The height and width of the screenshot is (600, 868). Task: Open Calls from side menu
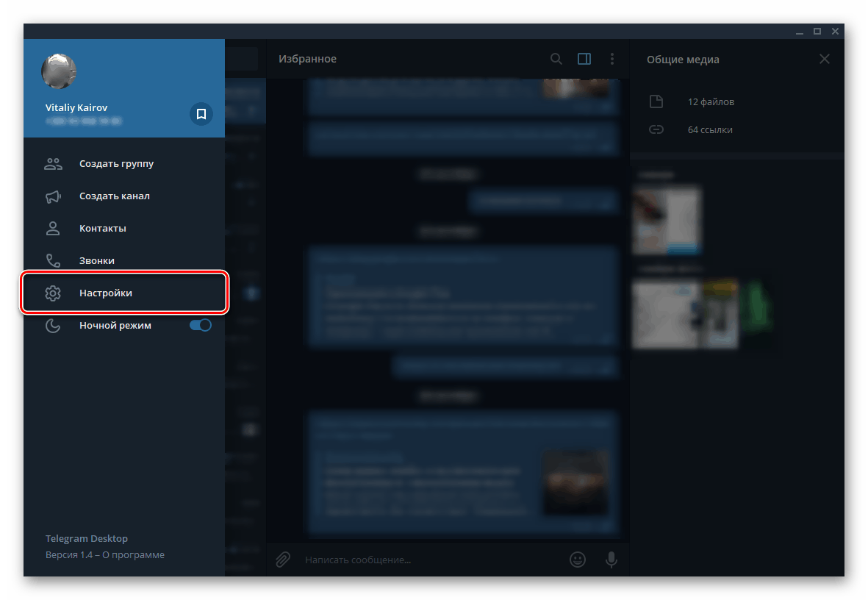(97, 261)
